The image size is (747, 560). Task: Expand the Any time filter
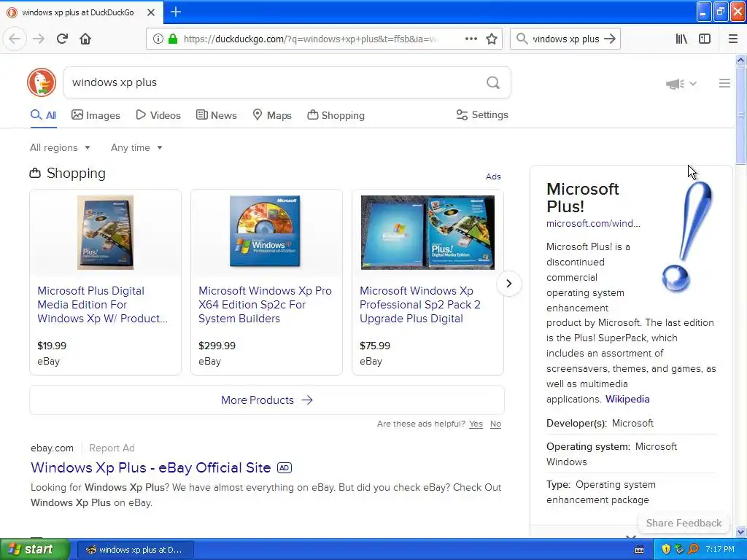tap(136, 147)
